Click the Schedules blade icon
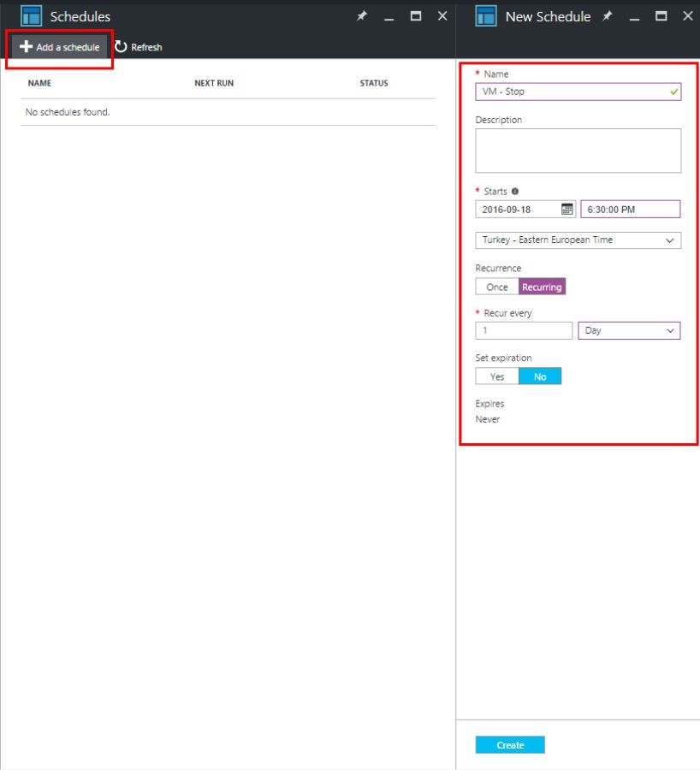Image resolution: width=700 pixels, height=770 pixels. [31, 16]
